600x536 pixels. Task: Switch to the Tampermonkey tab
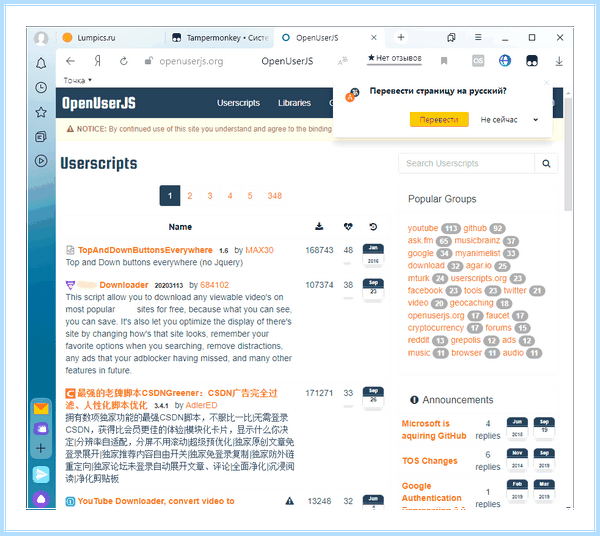pos(220,37)
